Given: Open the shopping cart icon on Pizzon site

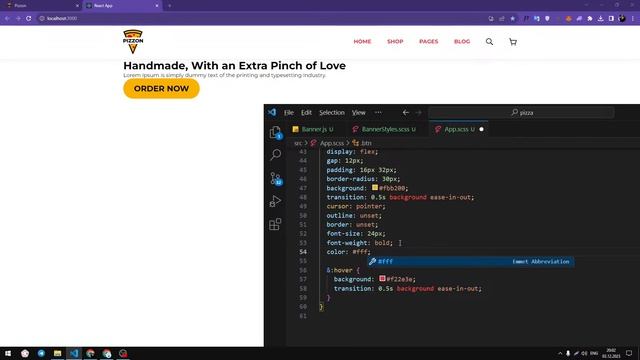Looking at the screenshot, I should [513, 42].
